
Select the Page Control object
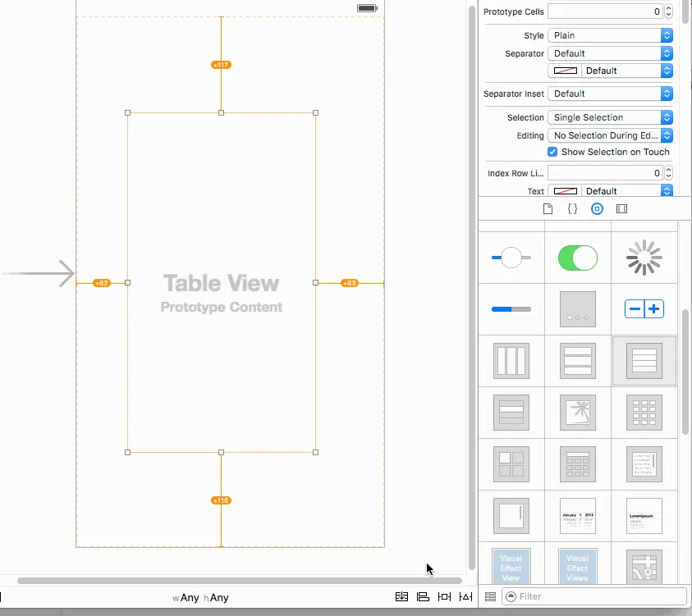click(x=577, y=309)
